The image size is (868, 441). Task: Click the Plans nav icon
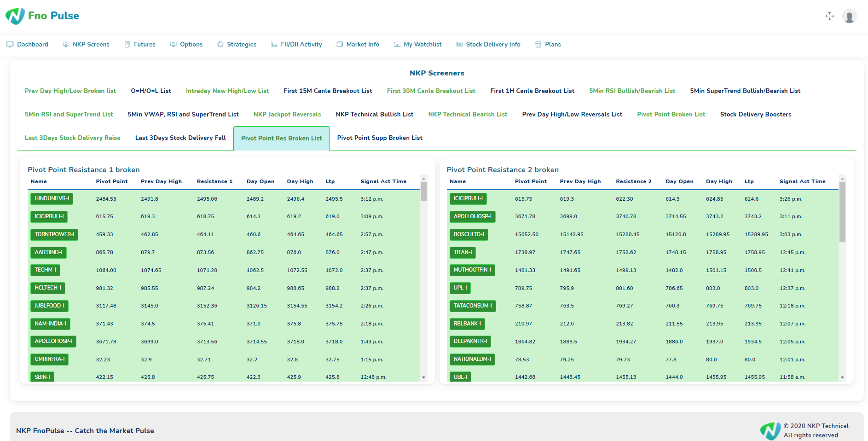click(538, 45)
